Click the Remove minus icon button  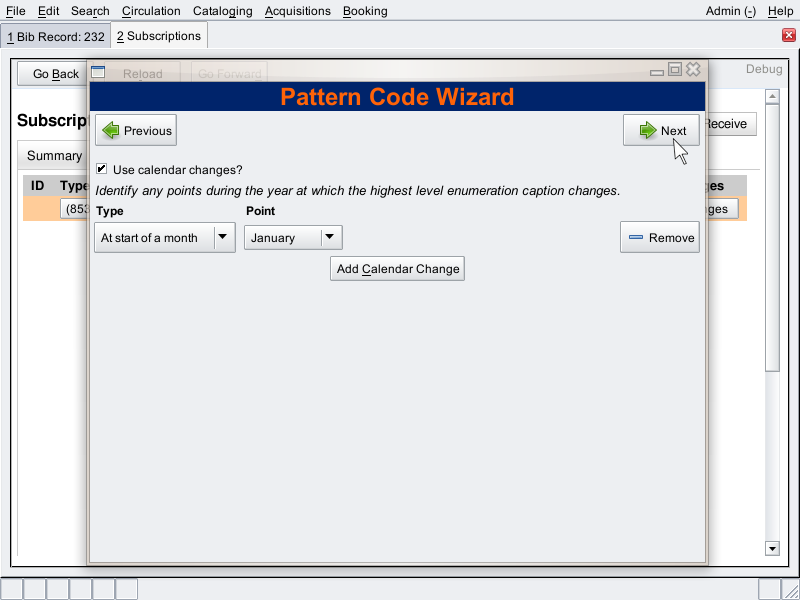659,237
